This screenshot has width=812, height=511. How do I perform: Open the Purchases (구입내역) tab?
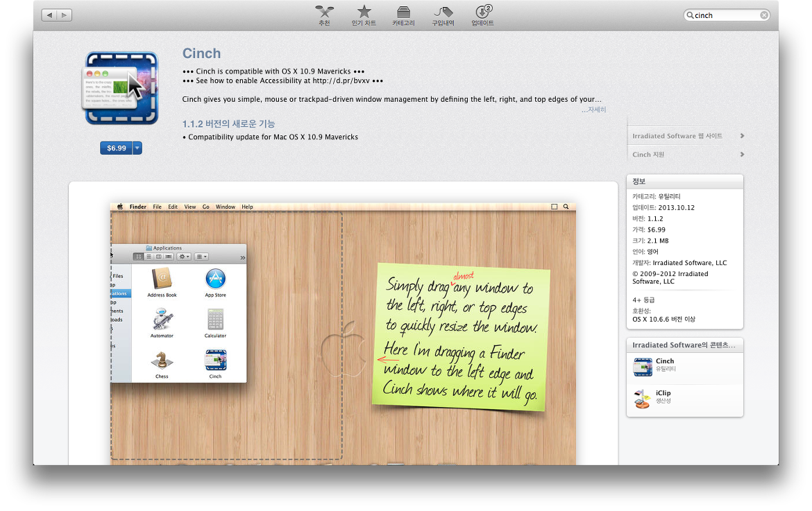(x=443, y=15)
